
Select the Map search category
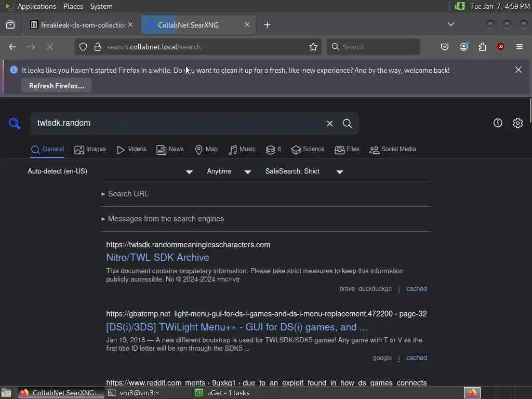pos(206,149)
